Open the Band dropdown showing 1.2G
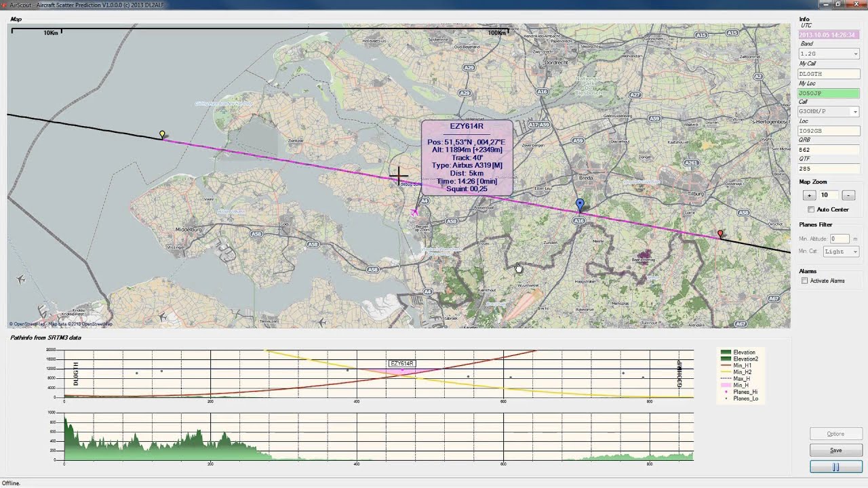This screenshot has width=868, height=488. pos(829,54)
